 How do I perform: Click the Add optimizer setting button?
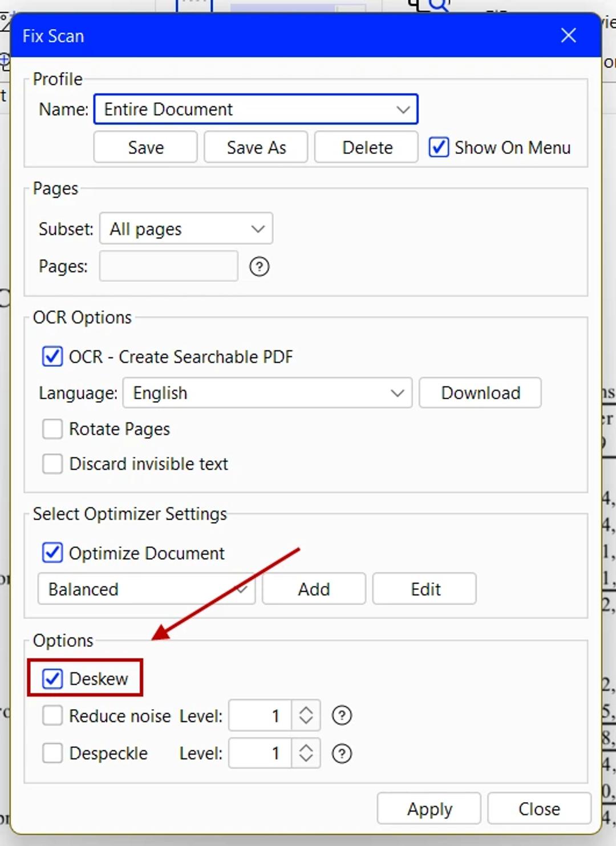click(314, 589)
